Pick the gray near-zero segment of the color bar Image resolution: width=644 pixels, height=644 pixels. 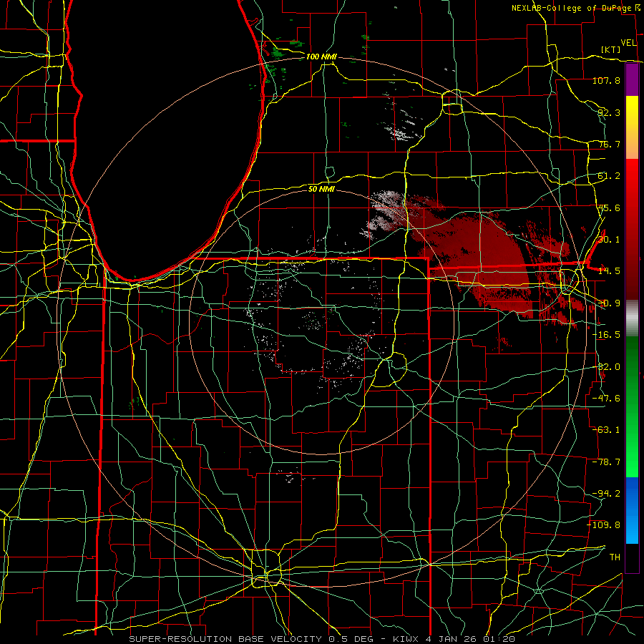(x=632, y=318)
